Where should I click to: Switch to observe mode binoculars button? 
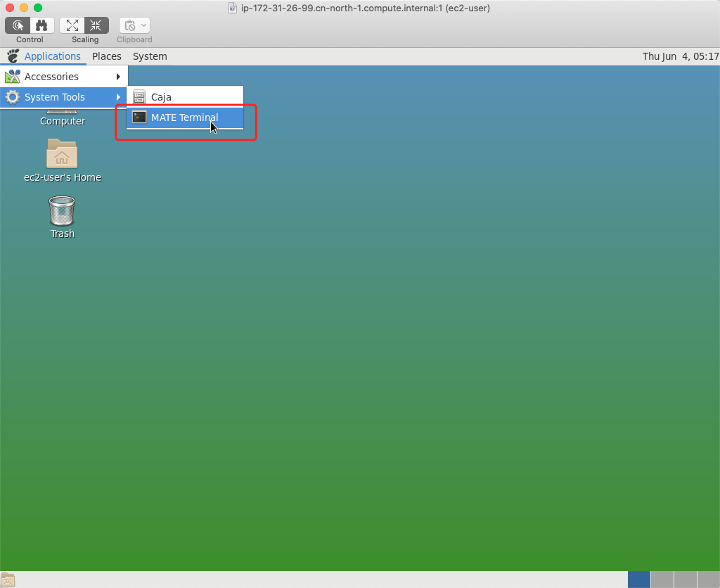point(41,25)
